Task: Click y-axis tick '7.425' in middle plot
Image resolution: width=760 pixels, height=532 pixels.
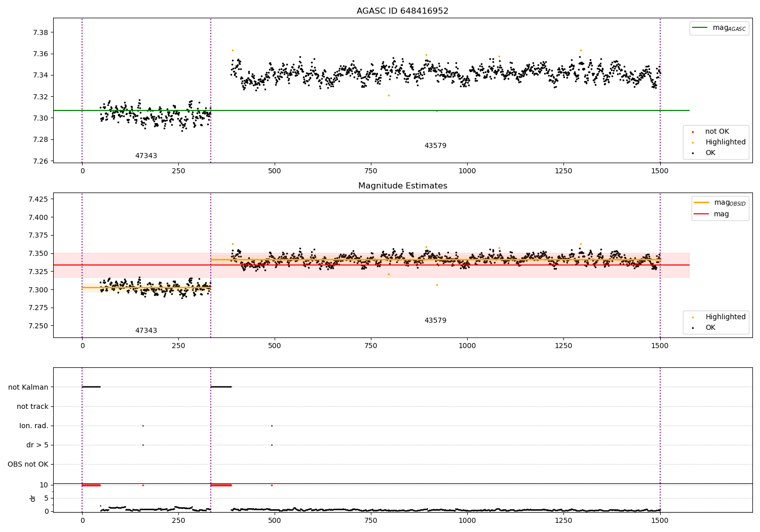Action: coord(39,199)
